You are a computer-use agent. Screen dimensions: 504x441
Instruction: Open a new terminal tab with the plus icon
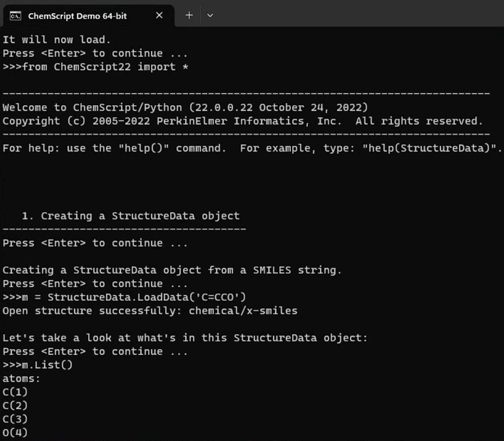coord(189,15)
